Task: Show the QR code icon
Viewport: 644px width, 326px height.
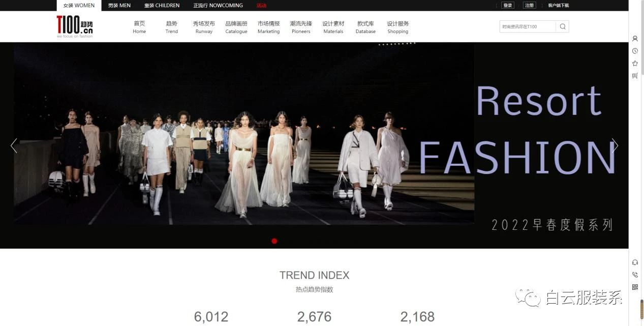Action: tap(635, 287)
